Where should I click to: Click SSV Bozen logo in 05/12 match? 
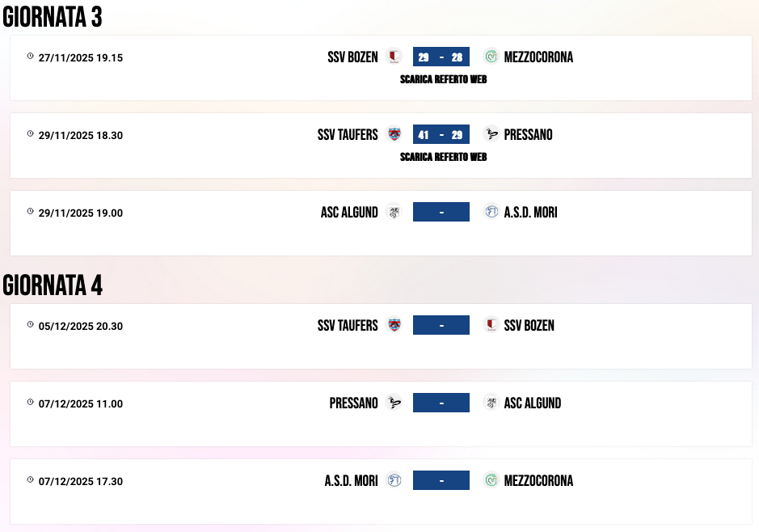tap(491, 325)
